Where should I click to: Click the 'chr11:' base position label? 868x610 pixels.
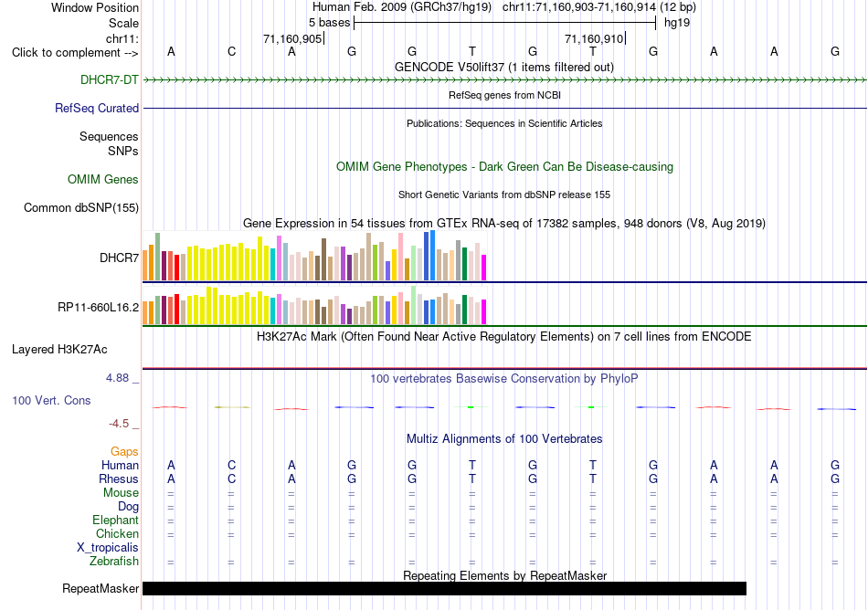point(122,38)
